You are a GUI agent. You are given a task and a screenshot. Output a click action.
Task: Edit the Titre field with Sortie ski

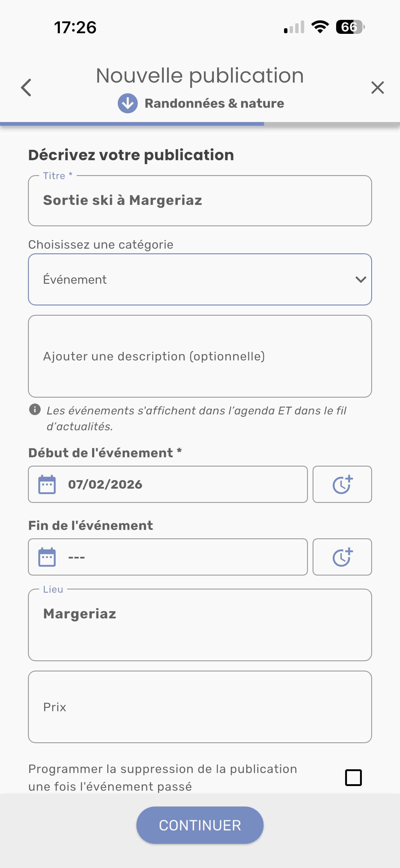point(200,201)
